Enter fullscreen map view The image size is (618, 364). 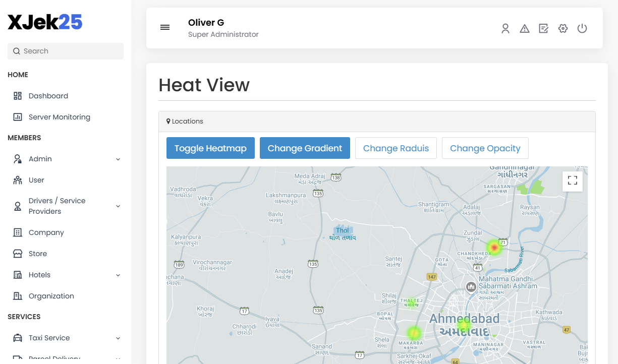(573, 181)
